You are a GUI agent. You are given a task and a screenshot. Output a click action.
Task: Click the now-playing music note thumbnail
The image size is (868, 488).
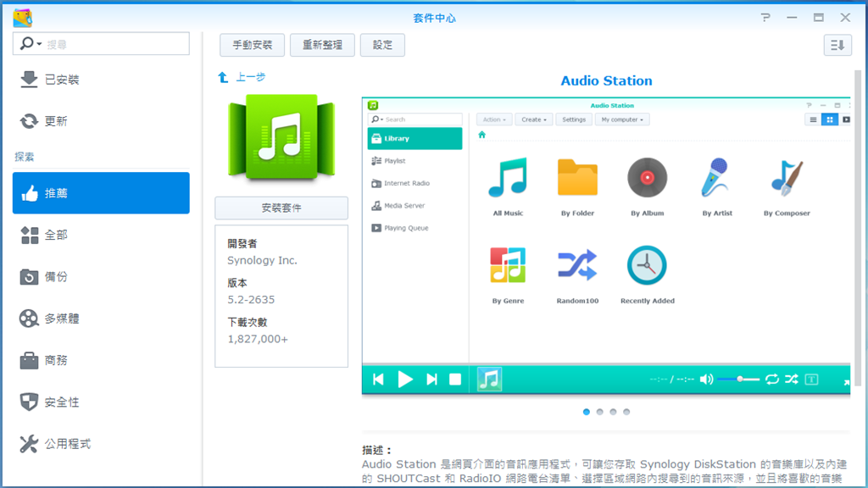(x=489, y=380)
